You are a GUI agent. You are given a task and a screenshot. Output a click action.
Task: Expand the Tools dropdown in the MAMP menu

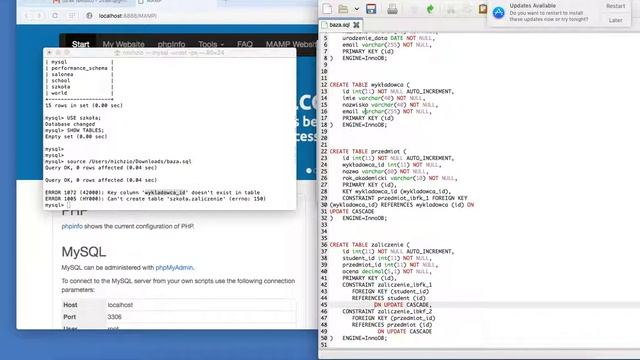point(211,44)
